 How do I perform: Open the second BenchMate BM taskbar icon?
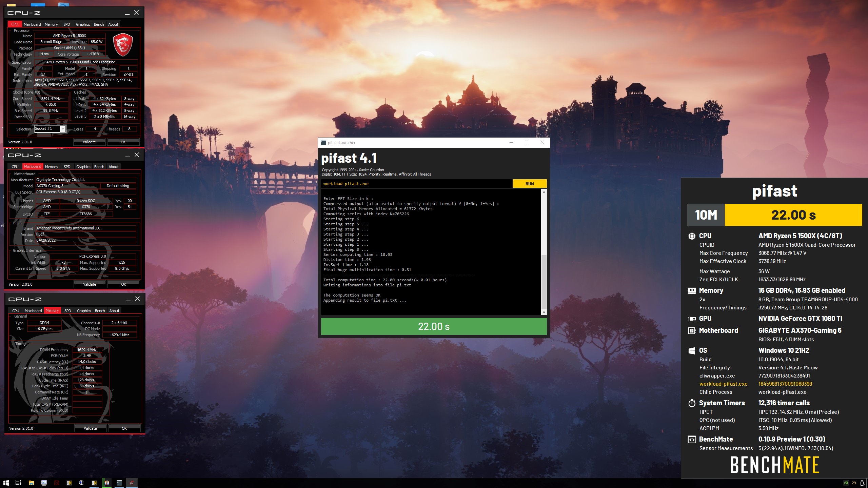point(94,483)
